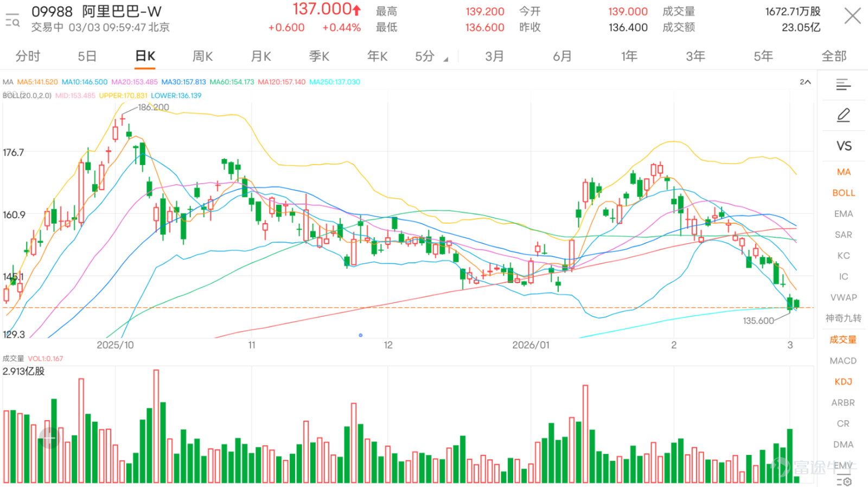This screenshot has height=487, width=868.
Task: Select the pencil drawing tool
Action: (843, 115)
